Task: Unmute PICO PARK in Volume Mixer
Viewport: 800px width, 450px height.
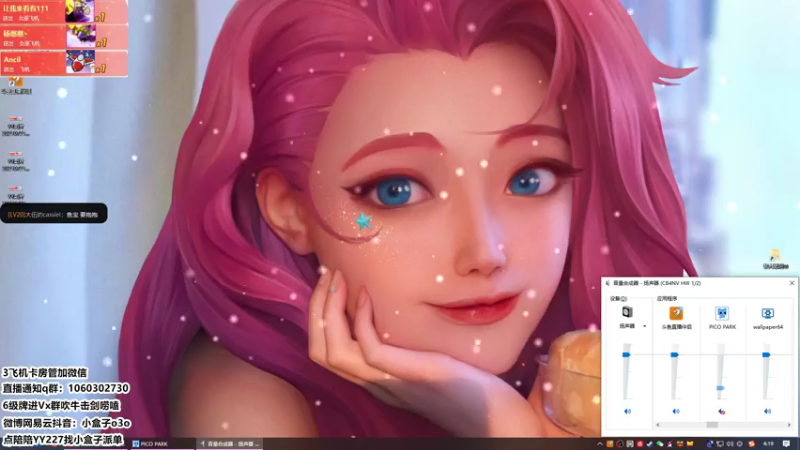Action: 721,411
